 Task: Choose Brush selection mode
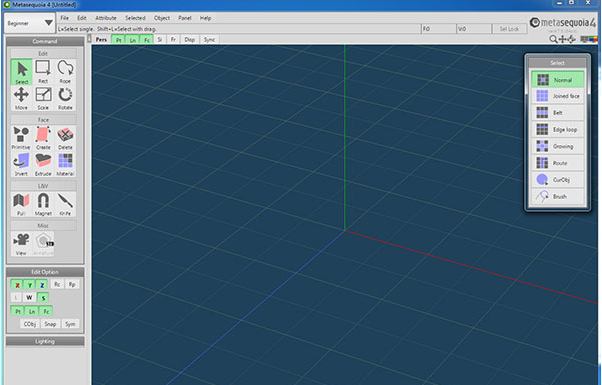(557, 196)
